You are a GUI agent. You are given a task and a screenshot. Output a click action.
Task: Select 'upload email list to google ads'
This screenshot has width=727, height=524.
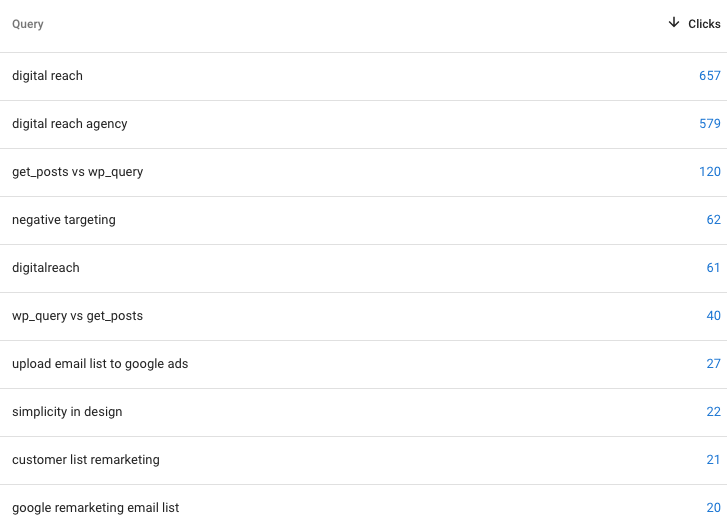pyautogui.click(x=100, y=364)
